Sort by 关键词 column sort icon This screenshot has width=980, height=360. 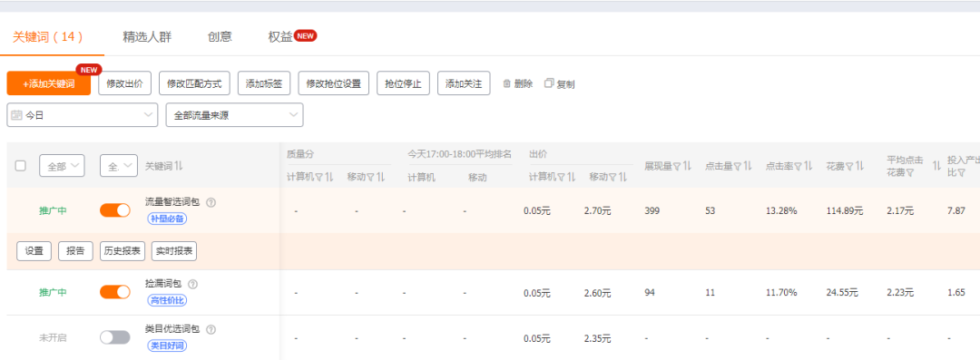(179, 166)
